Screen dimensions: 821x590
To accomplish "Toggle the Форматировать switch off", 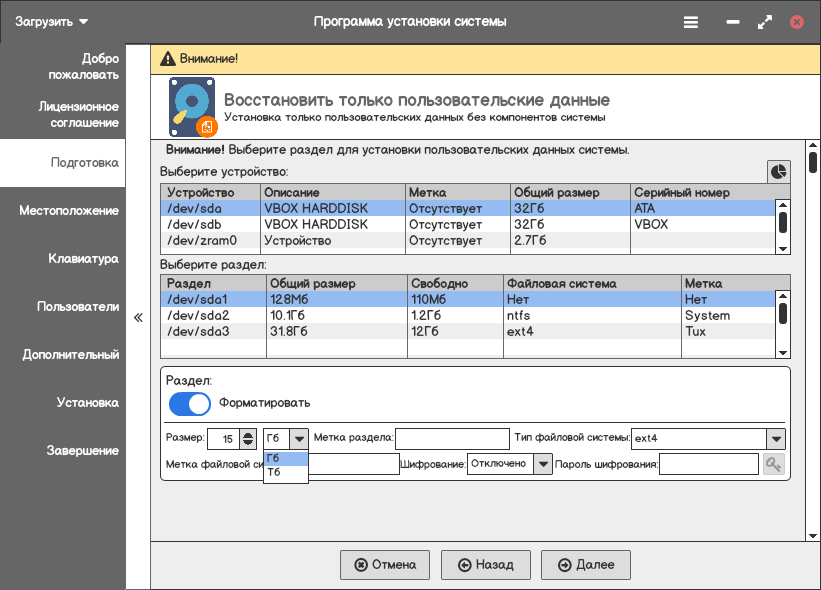I will (x=189, y=403).
